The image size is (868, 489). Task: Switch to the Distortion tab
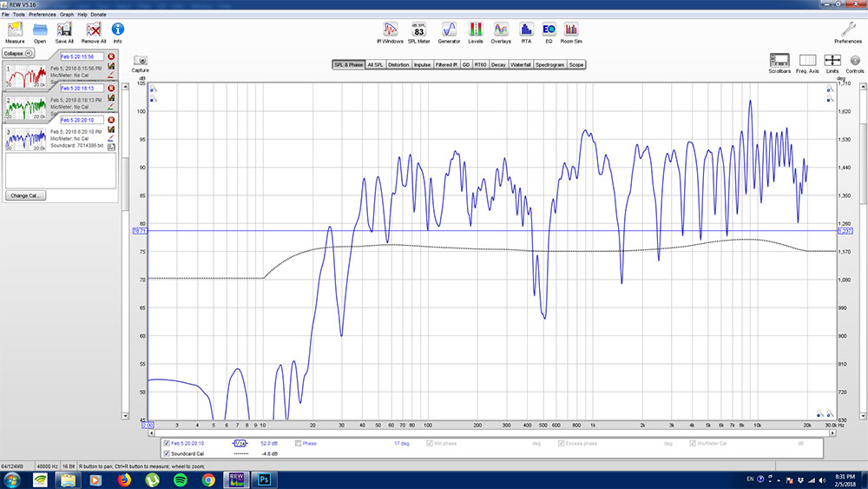tap(398, 65)
